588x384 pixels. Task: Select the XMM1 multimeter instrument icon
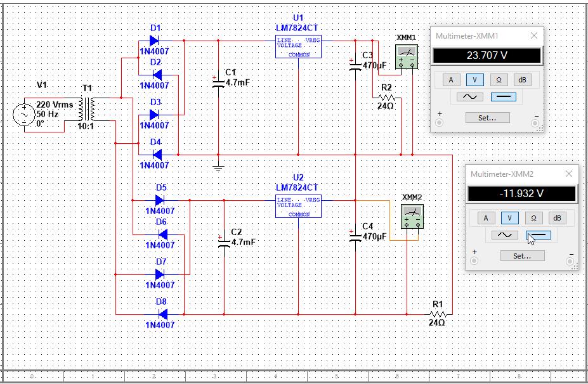[x=407, y=57]
